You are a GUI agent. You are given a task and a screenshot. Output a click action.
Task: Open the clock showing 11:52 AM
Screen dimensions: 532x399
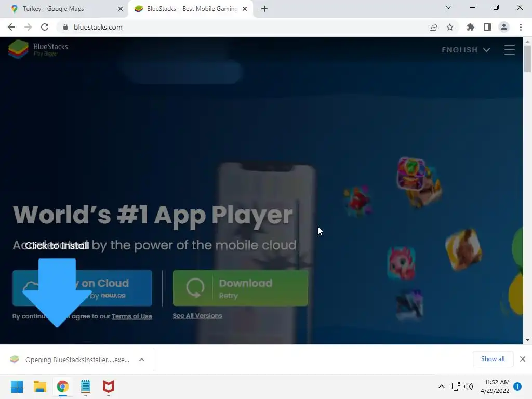(x=495, y=387)
